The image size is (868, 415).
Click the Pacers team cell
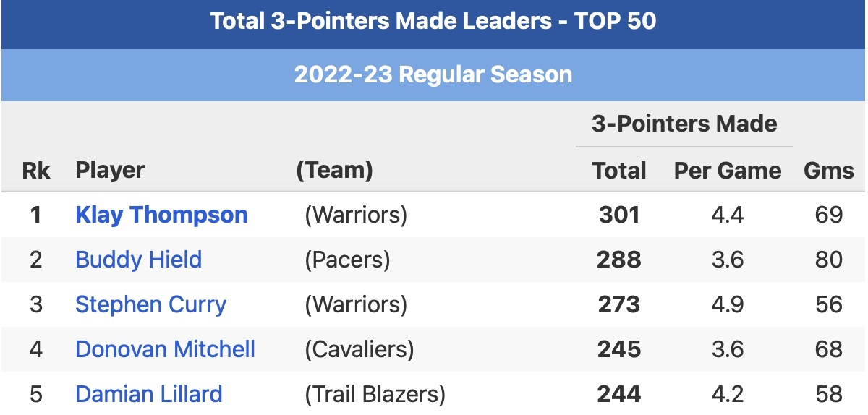[347, 260]
